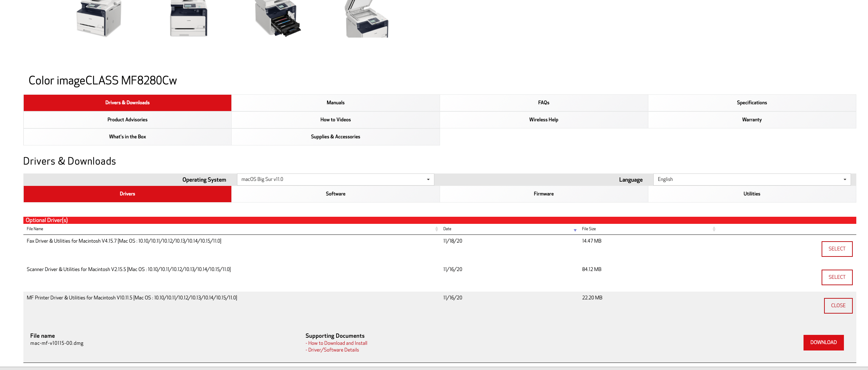Screen dimensions: 868x370
Task: Open the FAQs tab
Action: pos(543,103)
